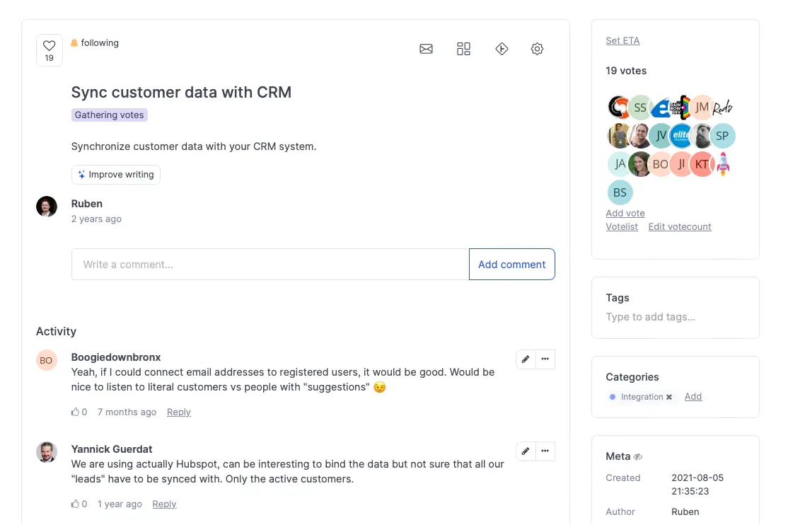Click the Improve writing button

(x=116, y=175)
